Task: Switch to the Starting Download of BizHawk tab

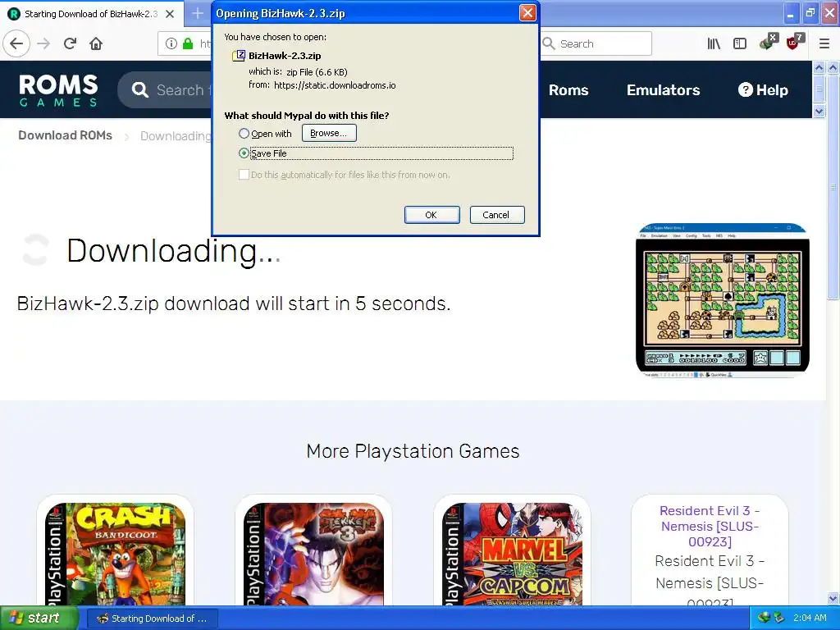Action: (x=91, y=14)
